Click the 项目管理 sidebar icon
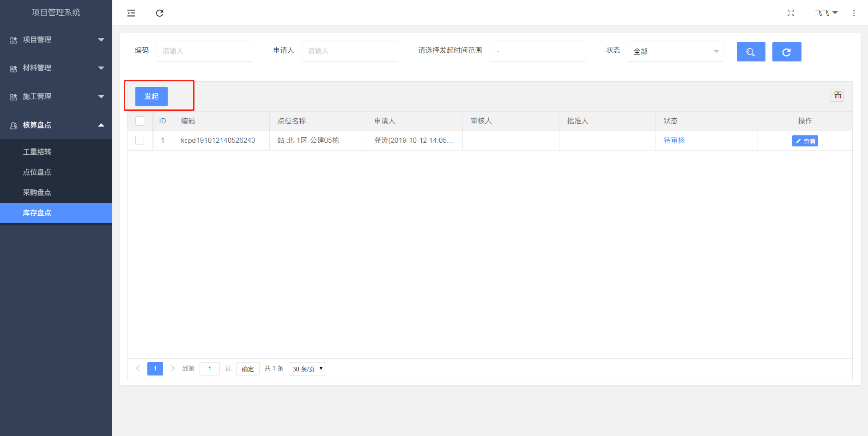The width and height of the screenshot is (868, 436). tap(14, 40)
